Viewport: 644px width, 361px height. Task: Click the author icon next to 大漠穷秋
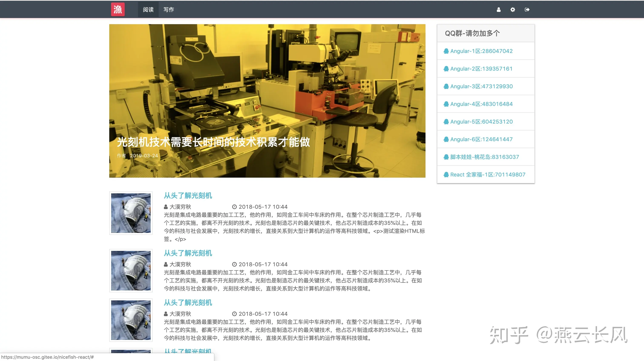pyautogui.click(x=165, y=207)
